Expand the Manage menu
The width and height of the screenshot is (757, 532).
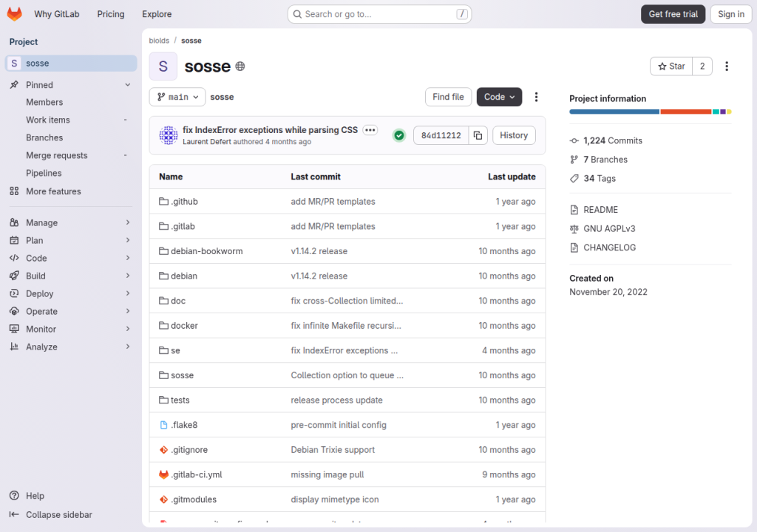[x=70, y=222]
